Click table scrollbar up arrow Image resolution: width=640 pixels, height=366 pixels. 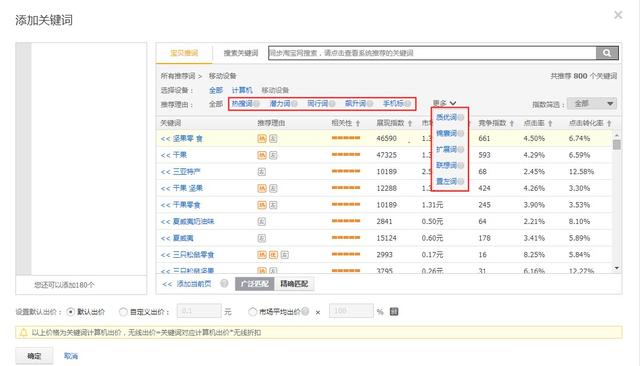click(x=617, y=135)
